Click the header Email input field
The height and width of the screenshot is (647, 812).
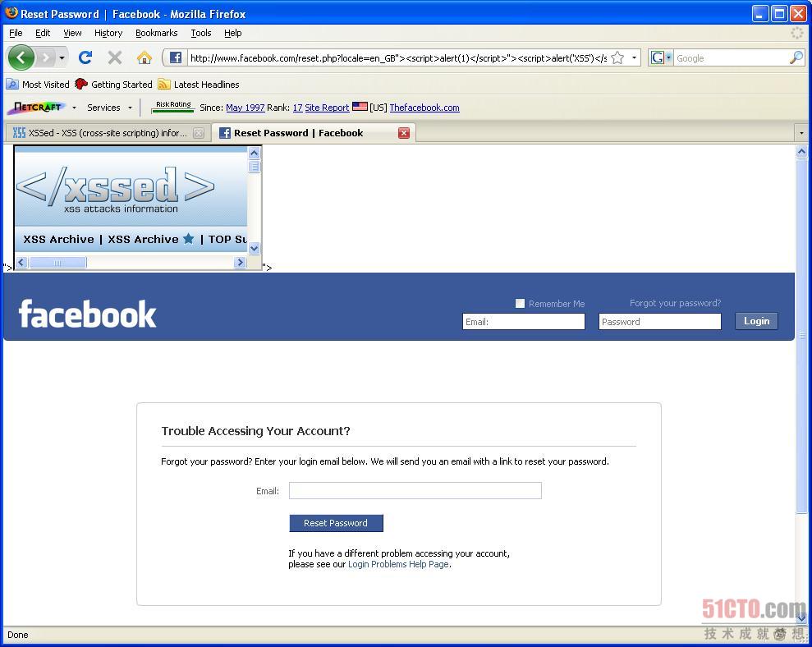pyautogui.click(x=524, y=322)
